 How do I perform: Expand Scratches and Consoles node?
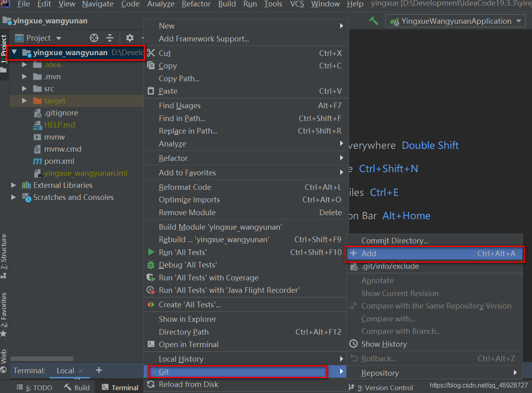(14, 197)
